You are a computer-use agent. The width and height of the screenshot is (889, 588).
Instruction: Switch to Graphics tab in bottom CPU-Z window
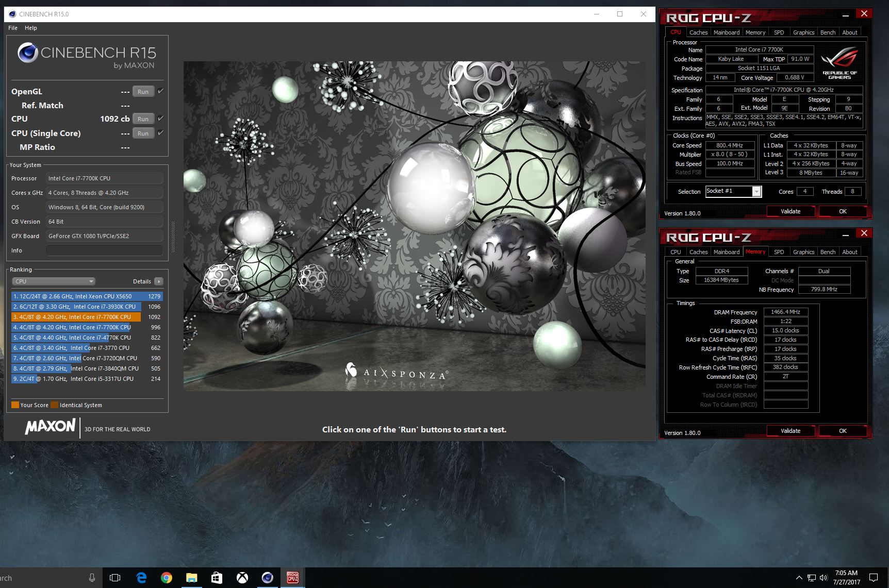point(803,252)
